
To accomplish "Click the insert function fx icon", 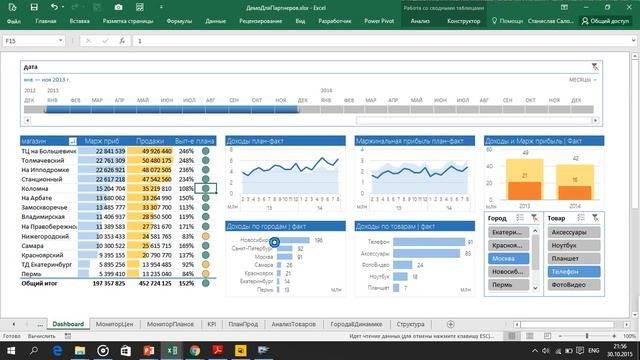I will point(122,41).
